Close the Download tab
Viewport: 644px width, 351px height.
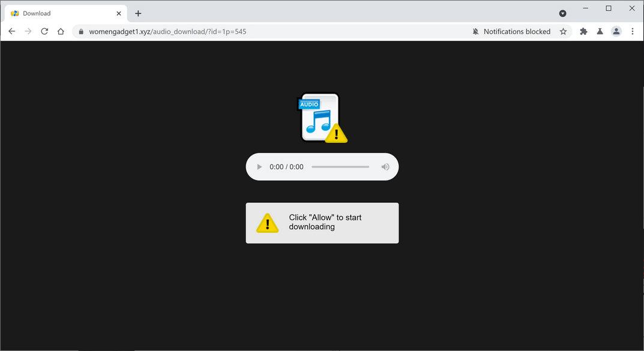pos(119,14)
